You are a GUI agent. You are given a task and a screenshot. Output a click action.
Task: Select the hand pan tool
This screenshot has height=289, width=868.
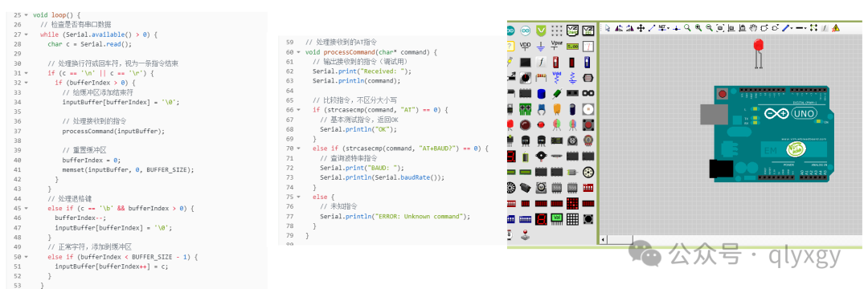pyautogui.click(x=753, y=27)
